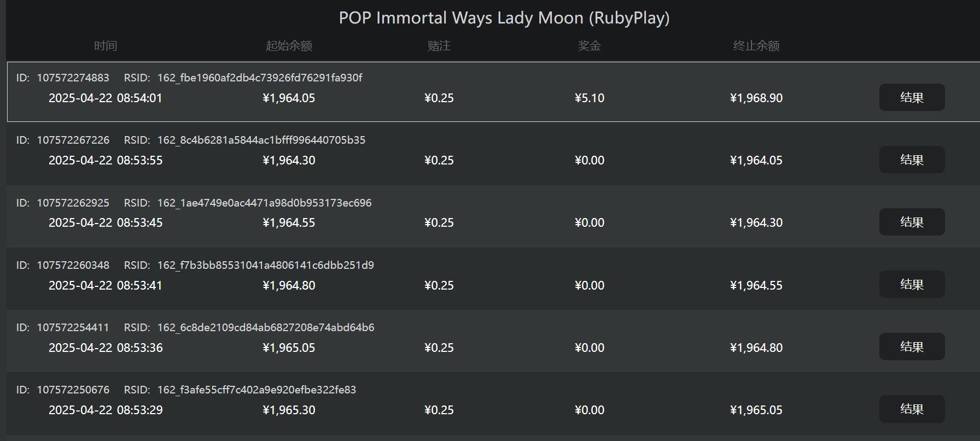Viewport: 980px width, 441px height.
Task: Click the 时间 column header
Action: (x=106, y=46)
